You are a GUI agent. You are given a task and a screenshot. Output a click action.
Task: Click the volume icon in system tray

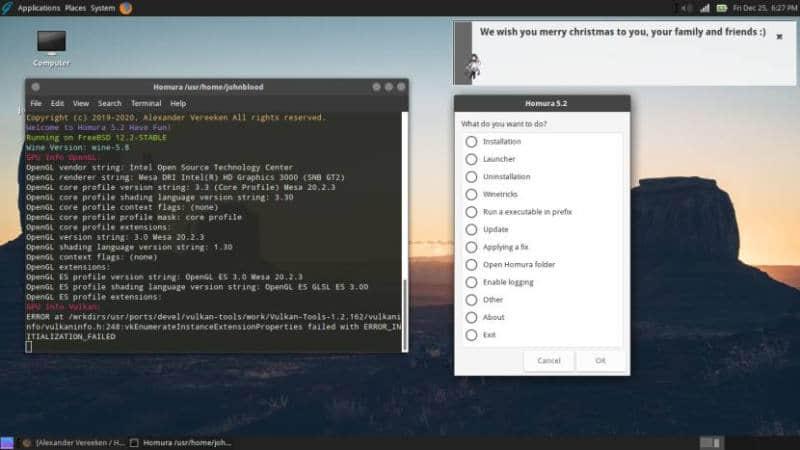(x=685, y=8)
